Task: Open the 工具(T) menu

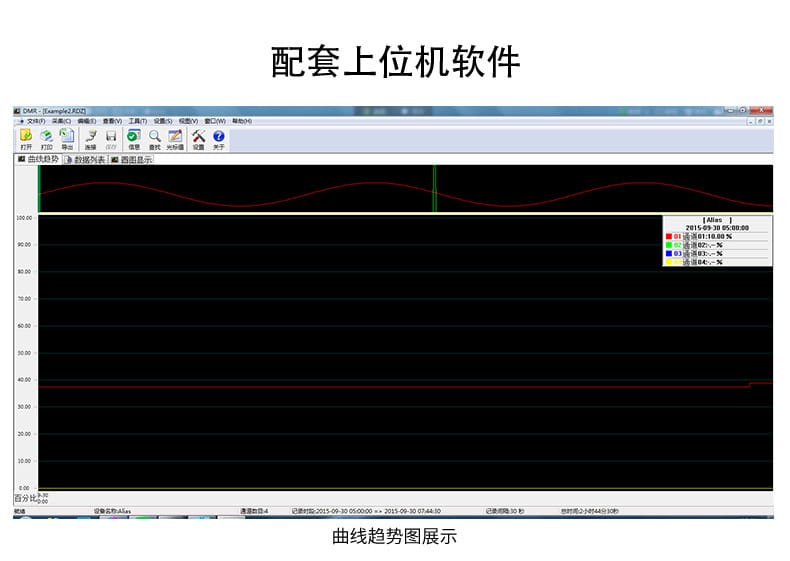Action: 137,121
